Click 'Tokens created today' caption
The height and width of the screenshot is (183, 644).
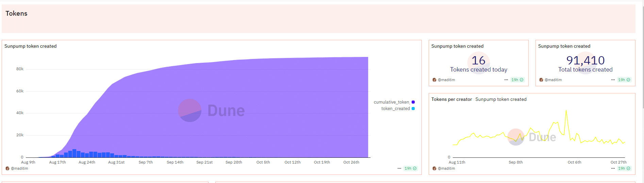pos(479,70)
